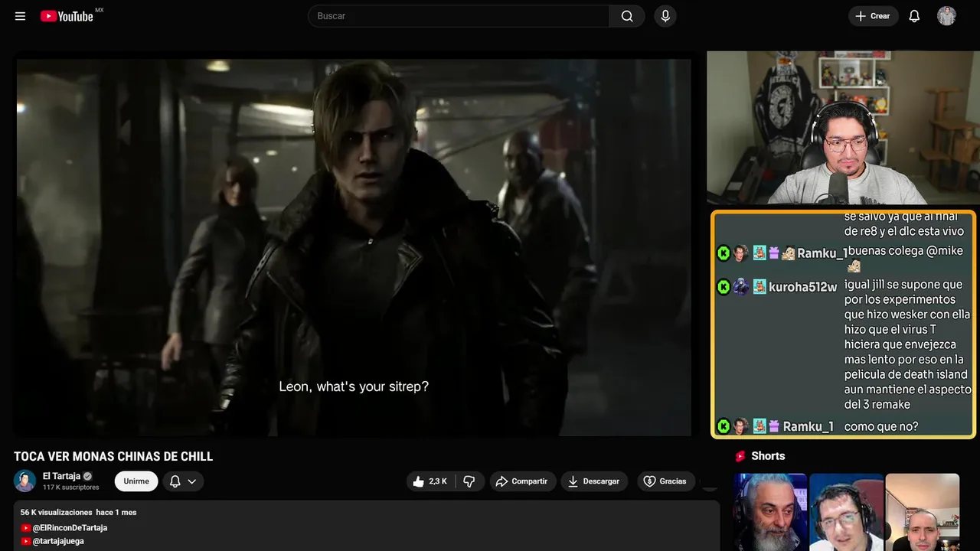Click chat message 'buenas colega @mike'
This screenshot has width=980, height=551.
(x=905, y=251)
